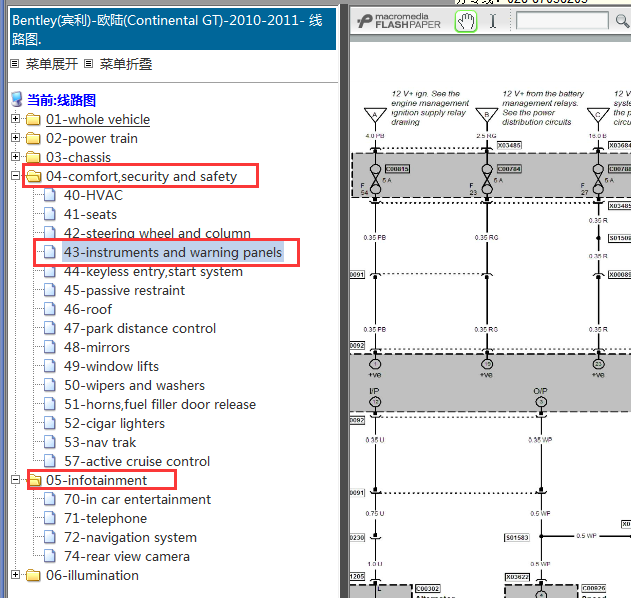The height and width of the screenshot is (598, 631).
Task: Select 06-illumination tree entry
Action: coord(92,575)
